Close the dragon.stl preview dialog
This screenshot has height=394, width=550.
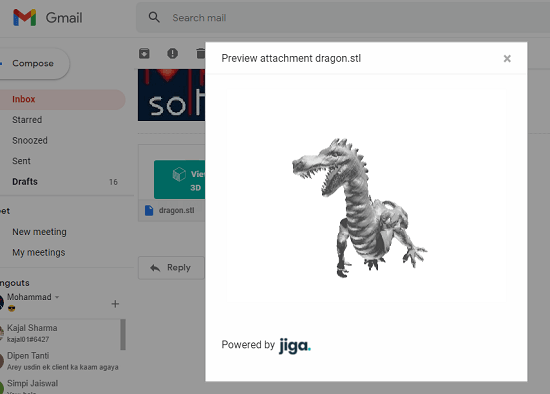click(507, 59)
